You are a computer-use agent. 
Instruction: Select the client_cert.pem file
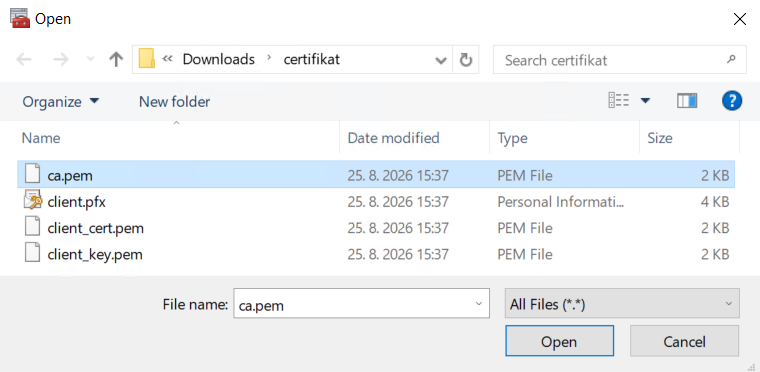coord(376,227)
